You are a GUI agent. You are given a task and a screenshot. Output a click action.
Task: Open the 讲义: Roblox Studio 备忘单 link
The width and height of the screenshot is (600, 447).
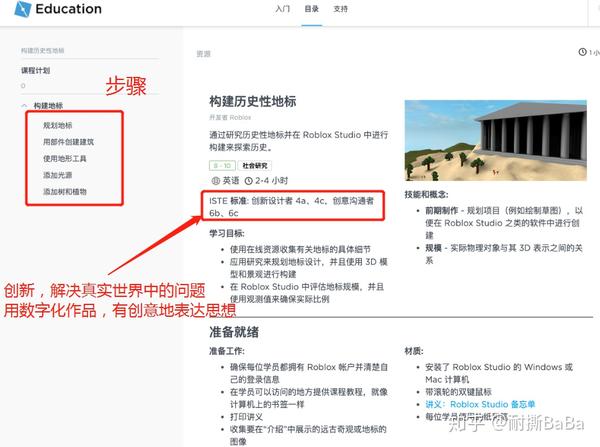[480, 404]
